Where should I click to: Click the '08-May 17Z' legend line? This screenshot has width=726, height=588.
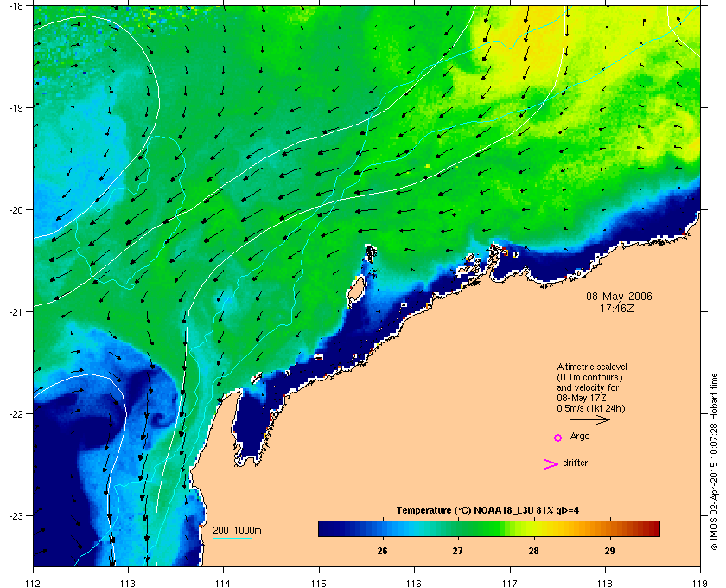(x=582, y=398)
